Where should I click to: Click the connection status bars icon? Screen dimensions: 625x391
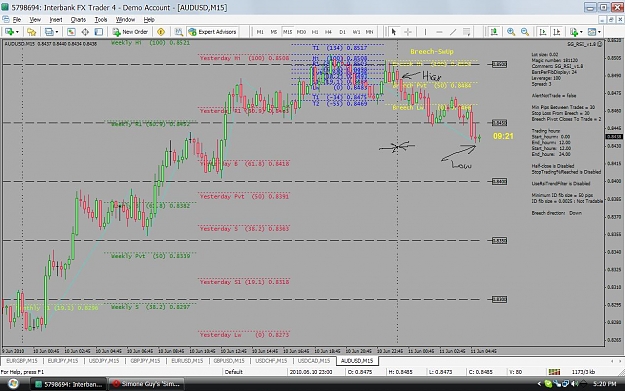(554, 372)
